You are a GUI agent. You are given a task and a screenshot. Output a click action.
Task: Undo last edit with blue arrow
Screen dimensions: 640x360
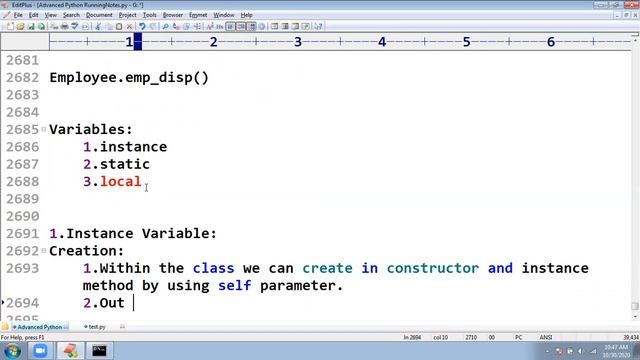(x=142, y=27)
